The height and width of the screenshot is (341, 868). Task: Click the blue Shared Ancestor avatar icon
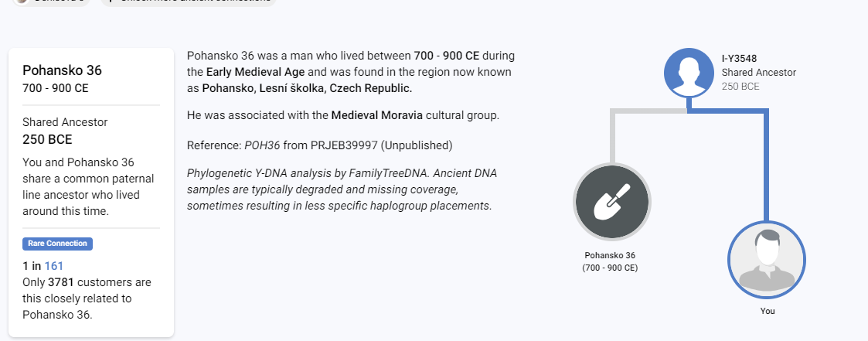pyautogui.click(x=689, y=73)
